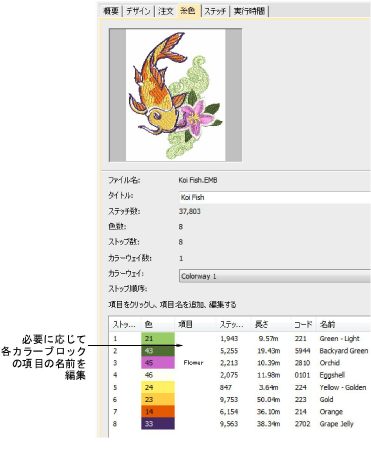
Task: Click stitch count 9,563
Action: click(229, 424)
